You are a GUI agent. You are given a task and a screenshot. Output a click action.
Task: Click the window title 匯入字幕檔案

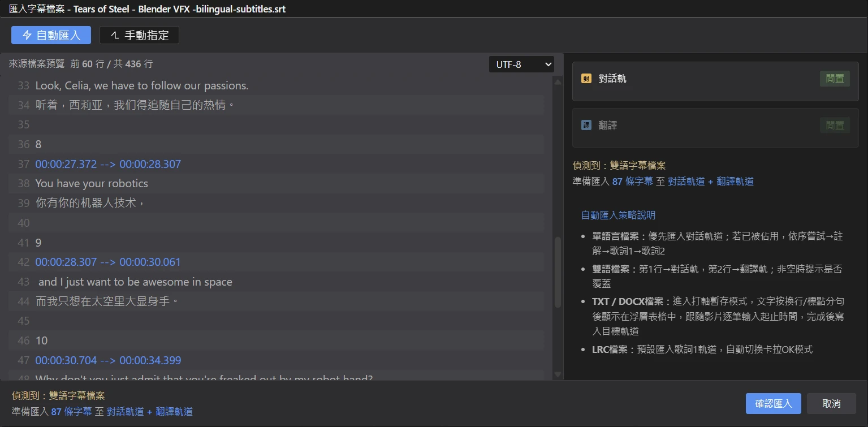pos(37,9)
